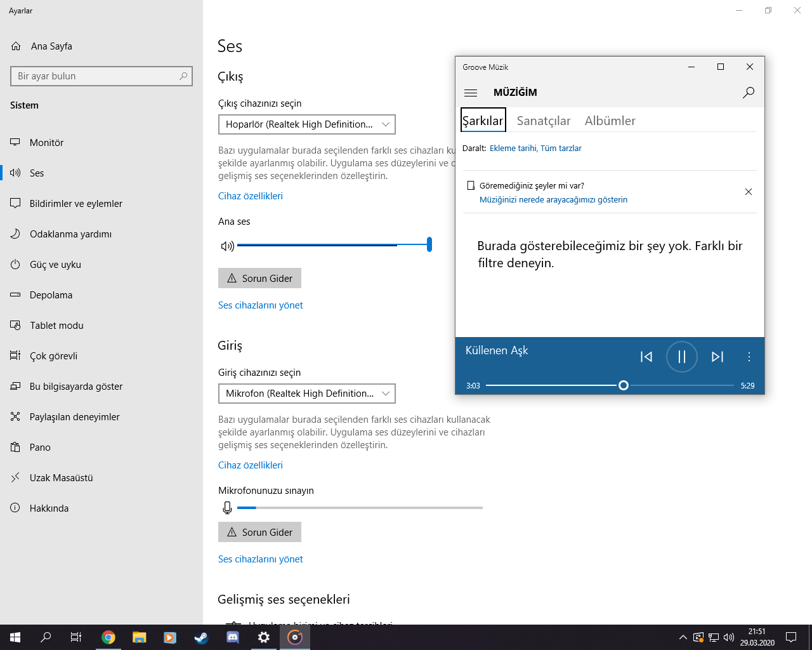This screenshot has width=812, height=650.
Task: Open the Groove Müzik hamburger menu
Action: coord(471,93)
